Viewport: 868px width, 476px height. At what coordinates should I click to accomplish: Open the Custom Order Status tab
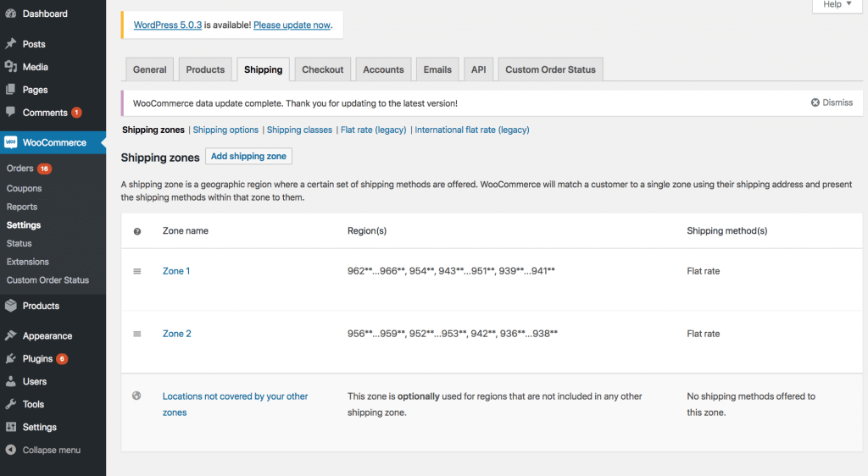[550, 69]
